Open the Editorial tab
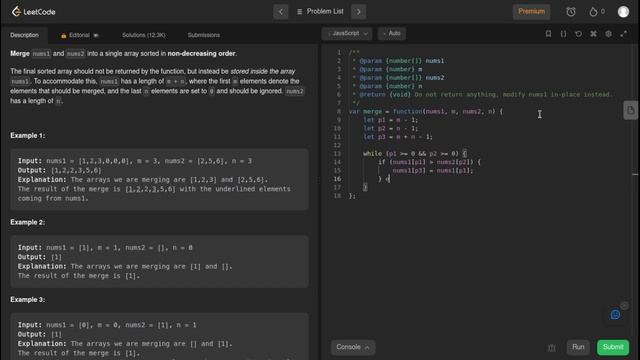This screenshot has height=360, width=640. point(79,35)
